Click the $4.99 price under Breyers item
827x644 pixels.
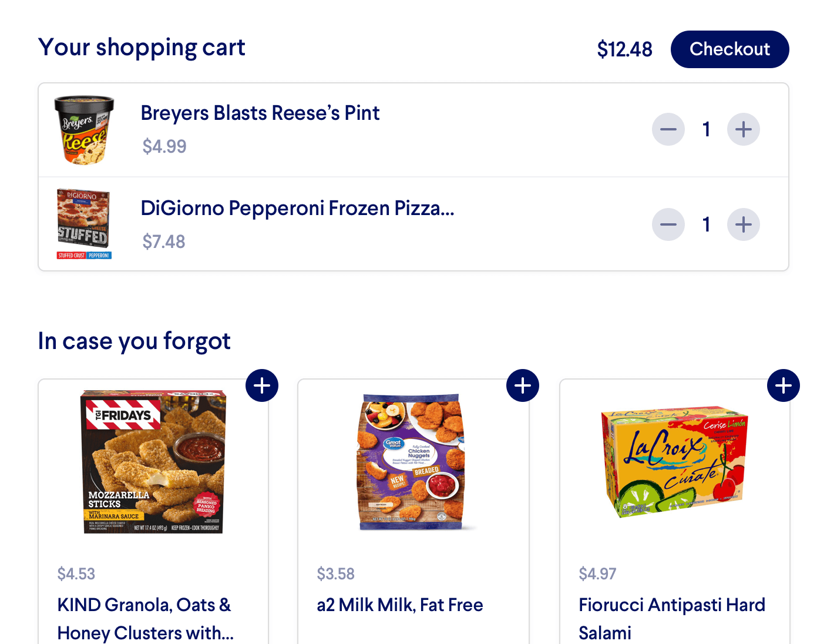tap(164, 146)
